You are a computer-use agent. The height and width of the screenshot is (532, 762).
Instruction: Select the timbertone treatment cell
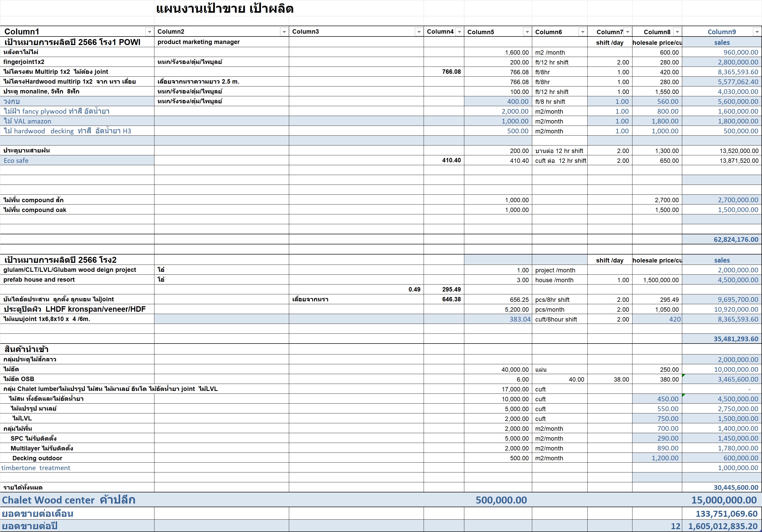(77, 468)
